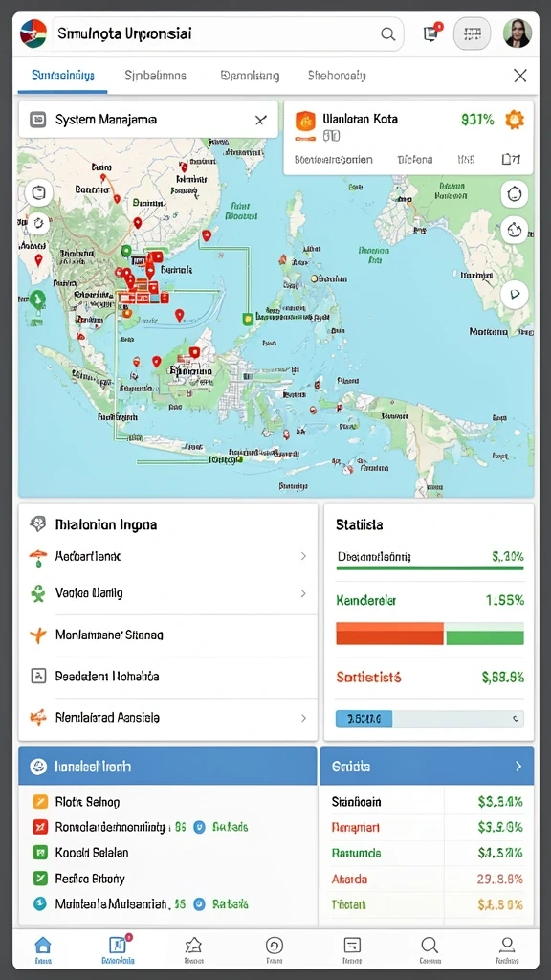The image size is (551, 980).
Task: Toggle the red Romolar checkbox
Action: [39, 827]
